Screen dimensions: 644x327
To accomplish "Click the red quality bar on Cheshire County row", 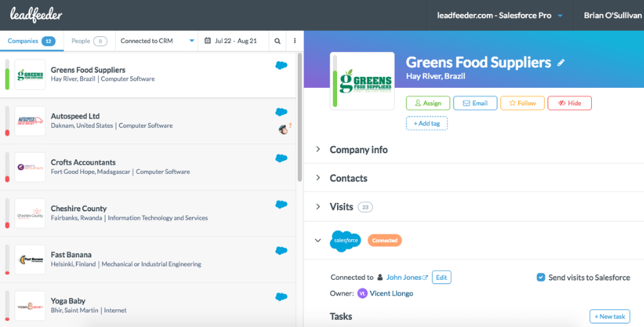I will point(7,225).
